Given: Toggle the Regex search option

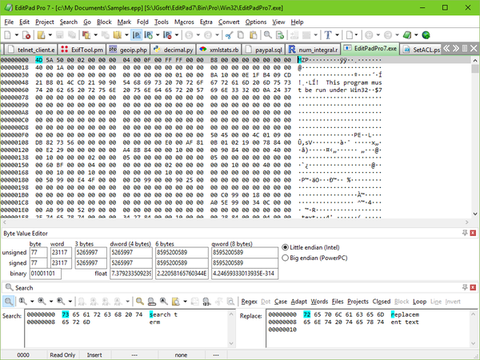Looking at the screenshot, I should click(249, 302).
